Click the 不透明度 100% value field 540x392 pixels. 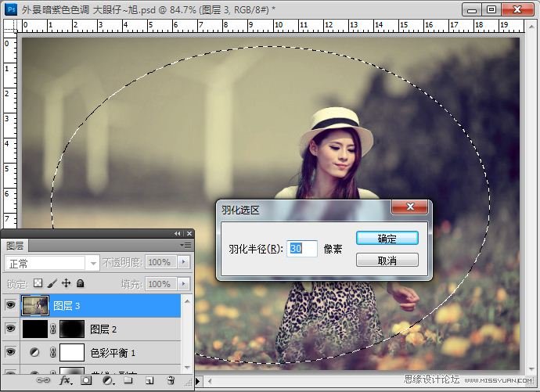click(160, 262)
